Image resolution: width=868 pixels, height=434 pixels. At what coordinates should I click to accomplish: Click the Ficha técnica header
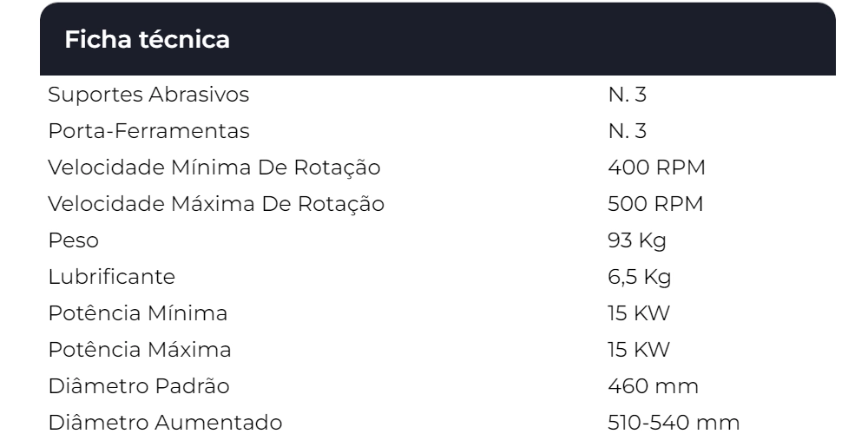[148, 41]
